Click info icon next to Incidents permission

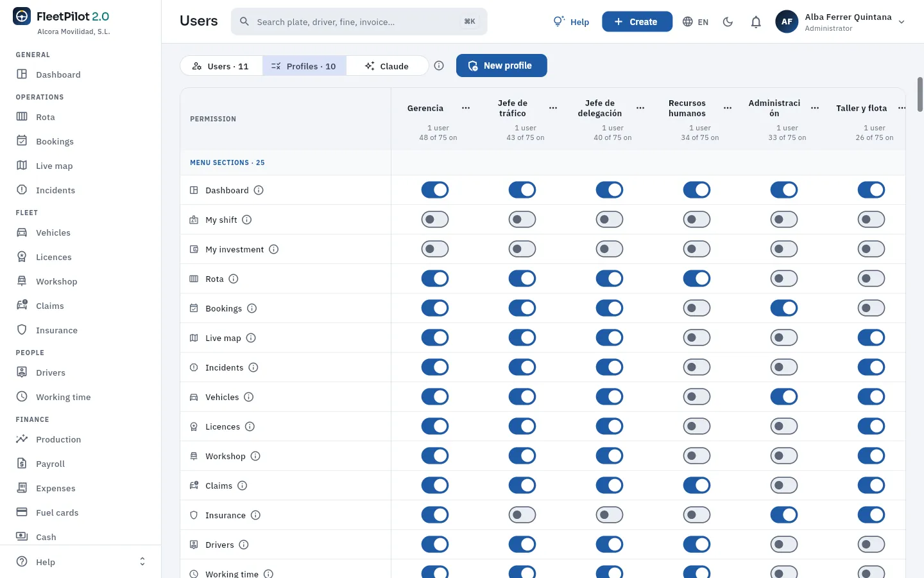253,367
